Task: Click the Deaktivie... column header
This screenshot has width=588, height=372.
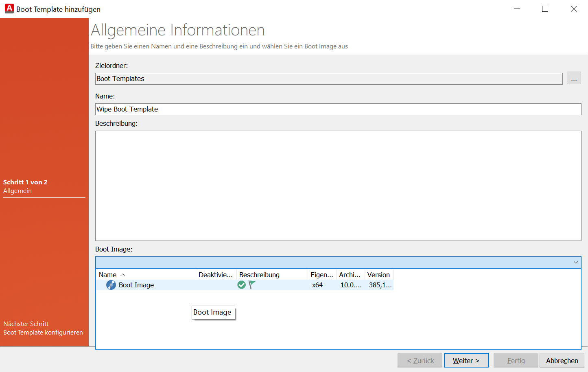Action: (215, 275)
